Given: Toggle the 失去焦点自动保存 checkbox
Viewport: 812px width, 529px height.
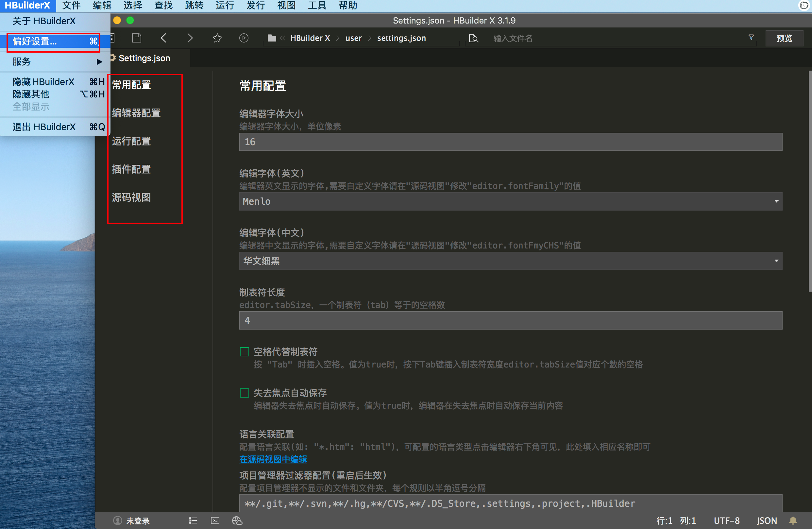Looking at the screenshot, I should pyautogui.click(x=244, y=393).
